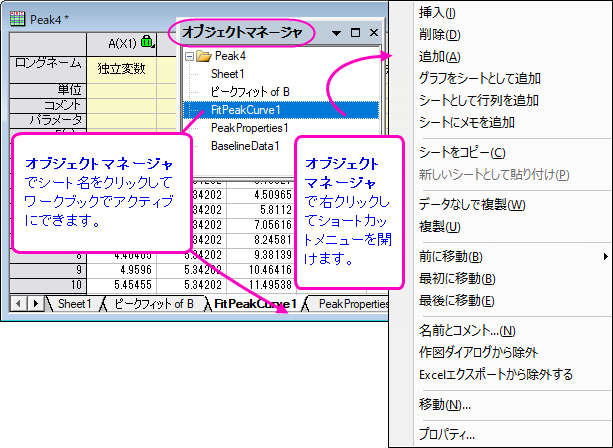The height and width of the screenshot is (448, 613).
Task: Select Sheet1 in the Object Manager tree
Action: [228, 74]
